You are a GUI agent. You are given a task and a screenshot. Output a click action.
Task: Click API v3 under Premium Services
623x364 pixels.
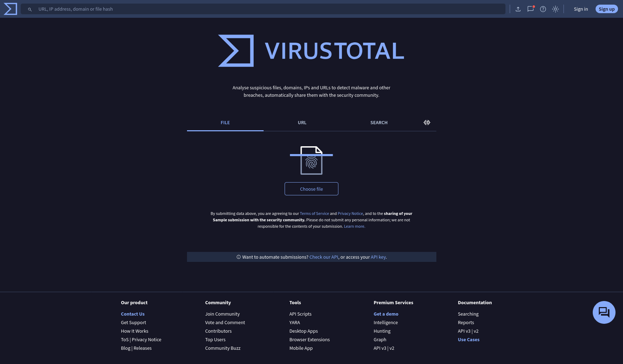coord(380,348)
